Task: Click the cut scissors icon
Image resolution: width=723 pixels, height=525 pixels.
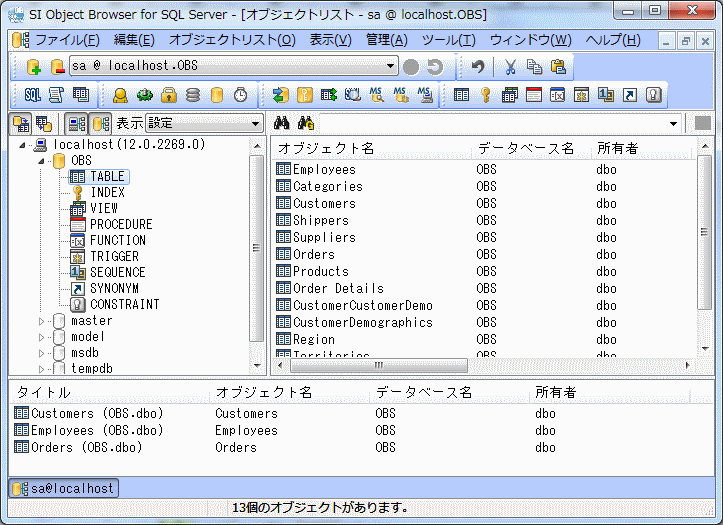Action: coord(510,67)
